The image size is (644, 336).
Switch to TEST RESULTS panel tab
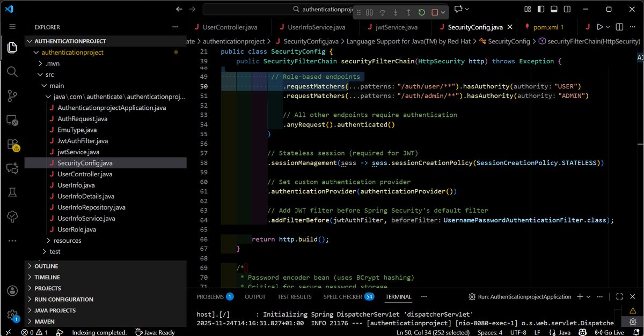coord(294,296)
